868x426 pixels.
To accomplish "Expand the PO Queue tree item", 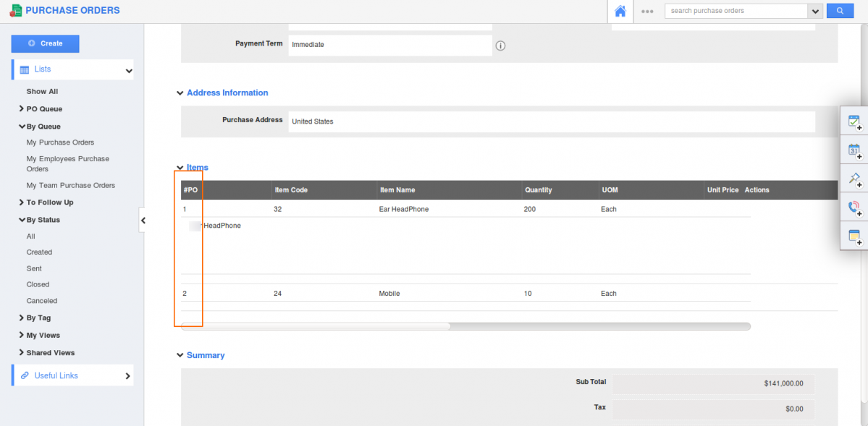I will coord(22,109).
